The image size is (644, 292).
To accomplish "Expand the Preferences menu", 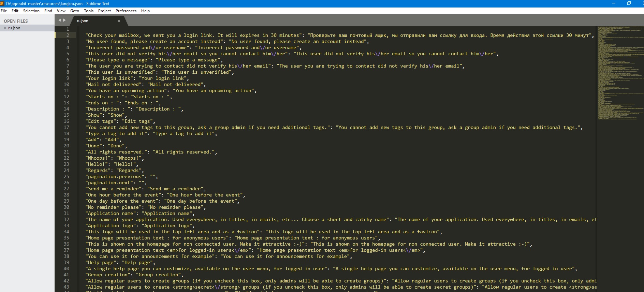I will coord(126,11).
